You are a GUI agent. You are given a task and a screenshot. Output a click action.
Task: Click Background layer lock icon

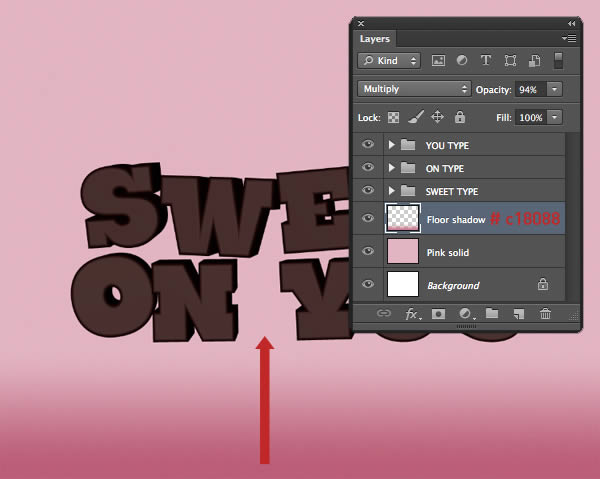pos(543,284)
